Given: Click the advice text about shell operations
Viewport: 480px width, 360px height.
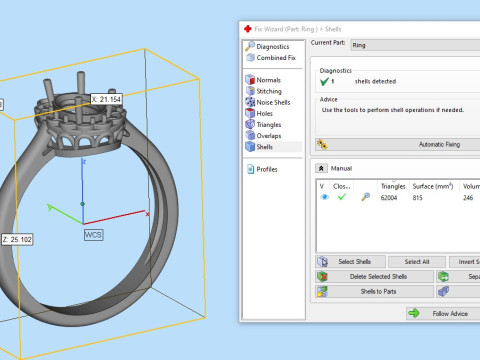Looking at the screenshot, I should coord(393,110).
